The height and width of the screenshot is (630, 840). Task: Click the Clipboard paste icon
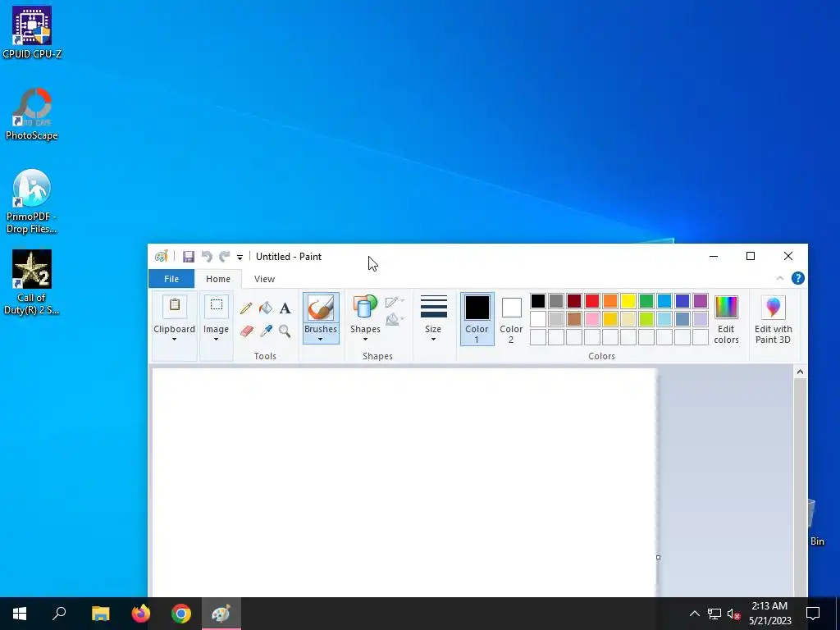click(174, 307)
